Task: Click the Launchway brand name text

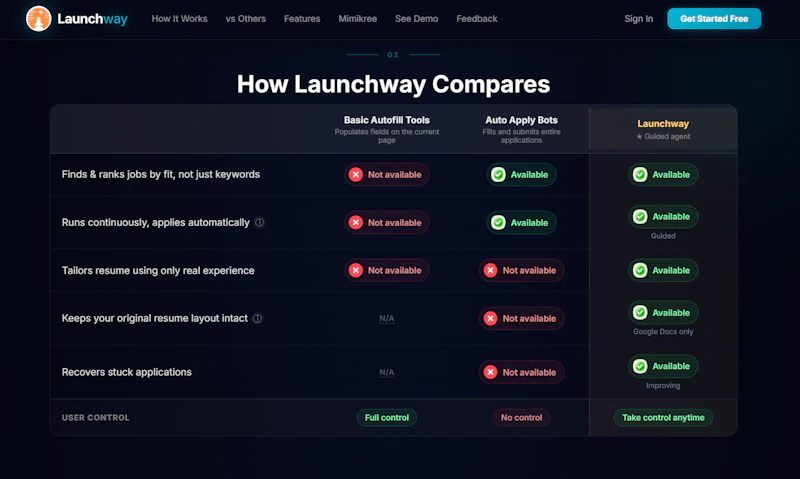Action: 92,19
